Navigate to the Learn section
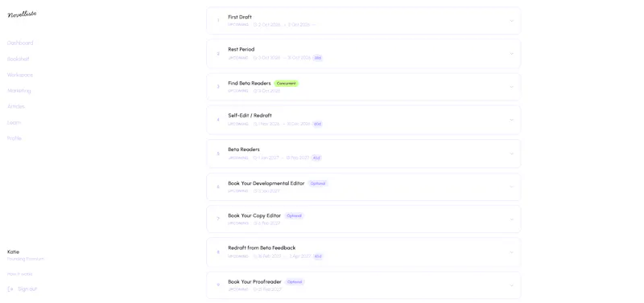This screenshot has width=644, height=303. coord(14,123)
